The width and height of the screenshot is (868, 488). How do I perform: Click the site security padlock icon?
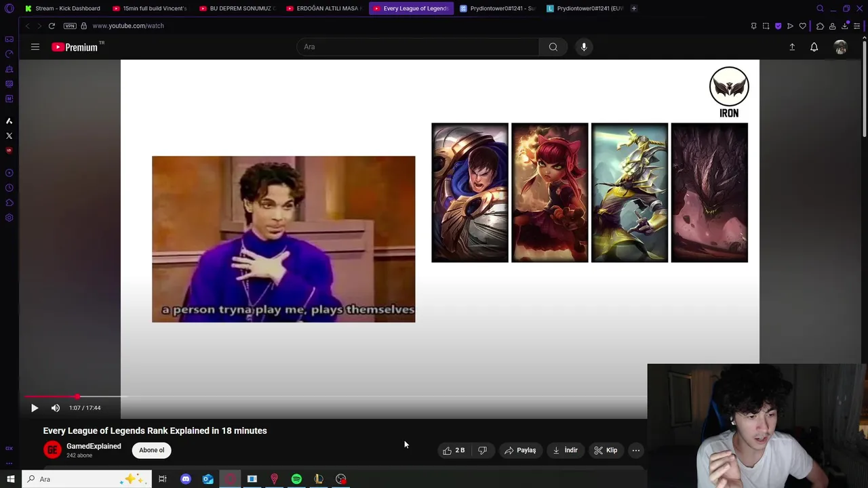tap(83, 26)
